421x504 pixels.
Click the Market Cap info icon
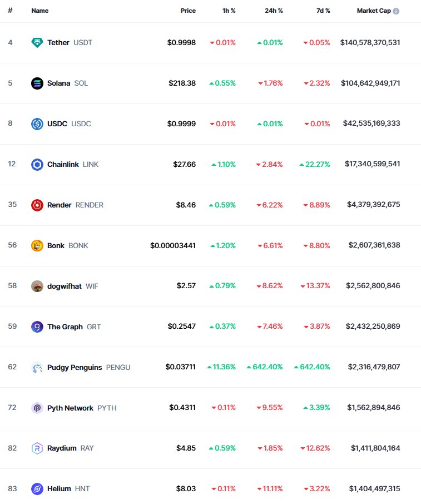point(396,11)
